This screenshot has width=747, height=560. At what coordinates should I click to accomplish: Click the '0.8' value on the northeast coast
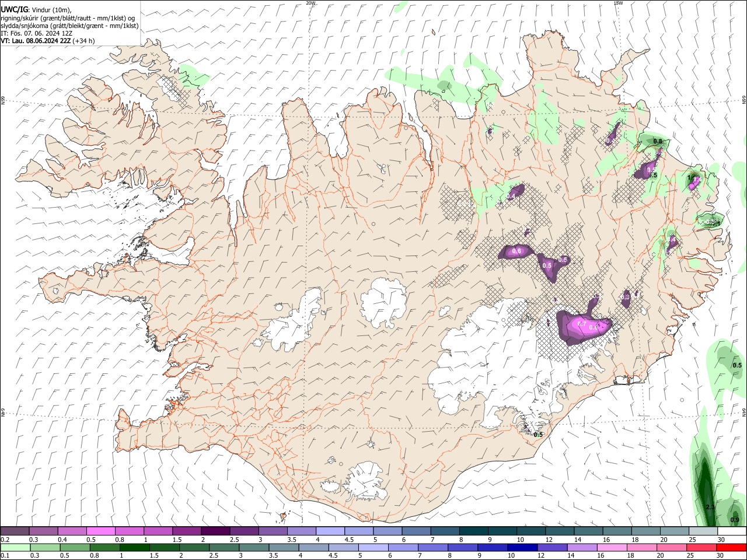658,141
